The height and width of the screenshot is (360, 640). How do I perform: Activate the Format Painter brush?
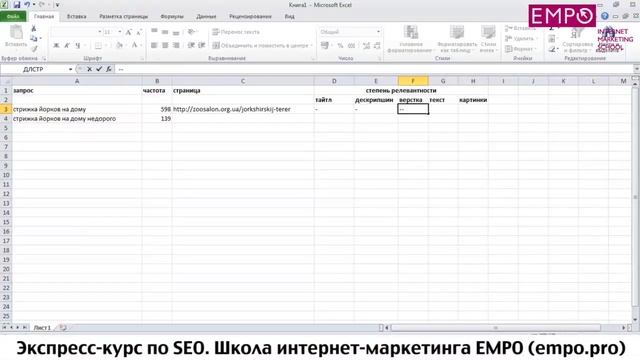[34, 48]
